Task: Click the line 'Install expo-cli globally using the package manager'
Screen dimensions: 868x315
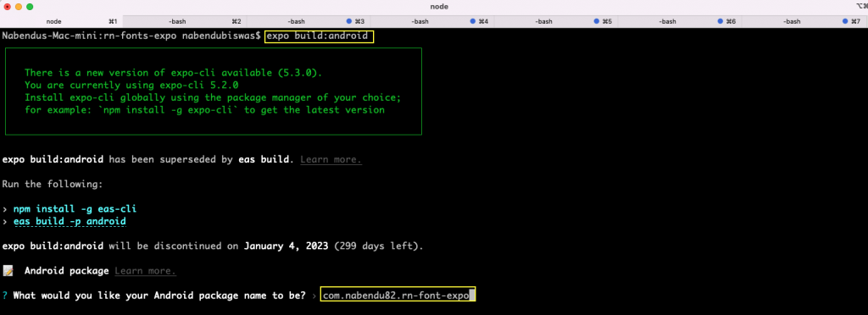Action: point(213,97)
